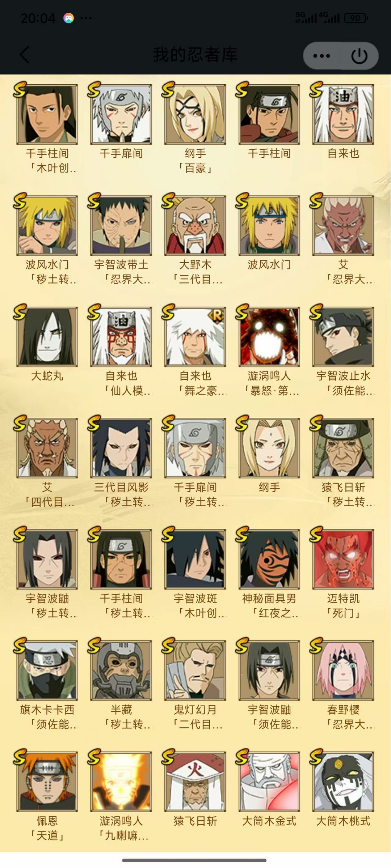The width and height of the screenshot is (391, 868).
Task: Tap the 三代目风影 name label
Action: 121,487
